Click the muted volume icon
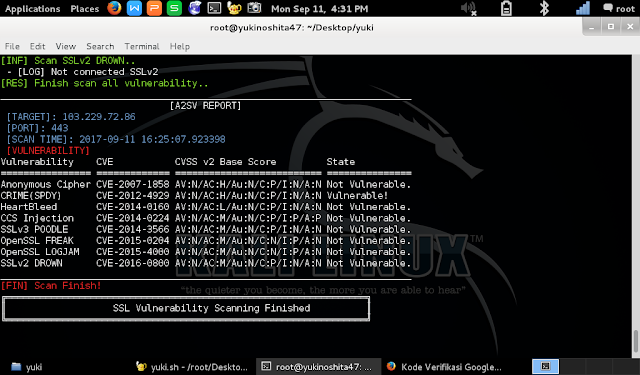Image resolution: width=640 pixels, height=375 pixels. 469,9
